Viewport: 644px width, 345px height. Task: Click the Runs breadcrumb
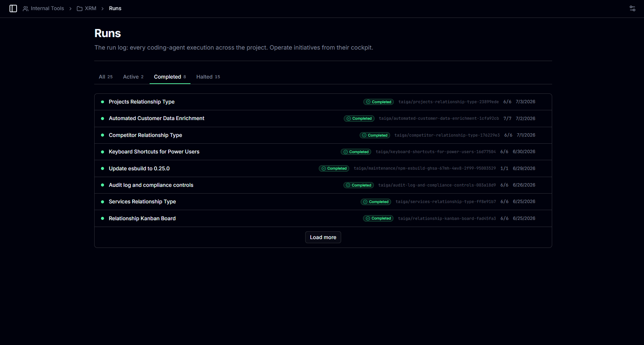click(x=115, y=8)
